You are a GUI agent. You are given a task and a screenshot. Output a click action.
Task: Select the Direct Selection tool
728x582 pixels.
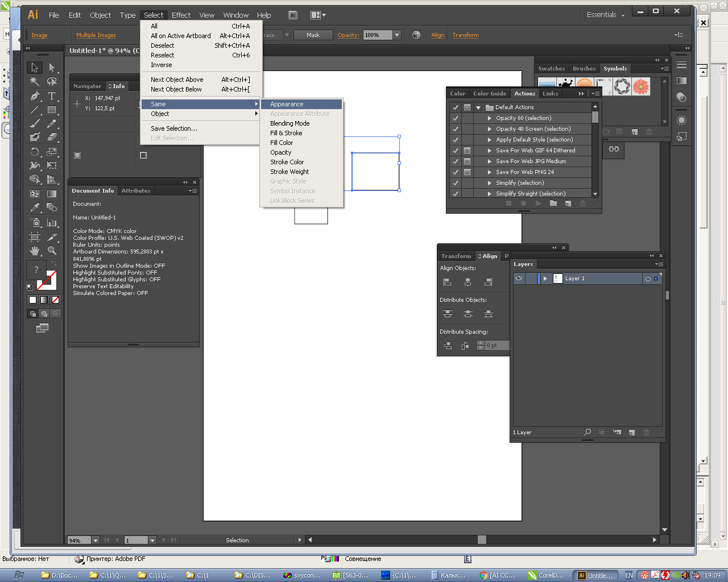click(x=52, y=68)
